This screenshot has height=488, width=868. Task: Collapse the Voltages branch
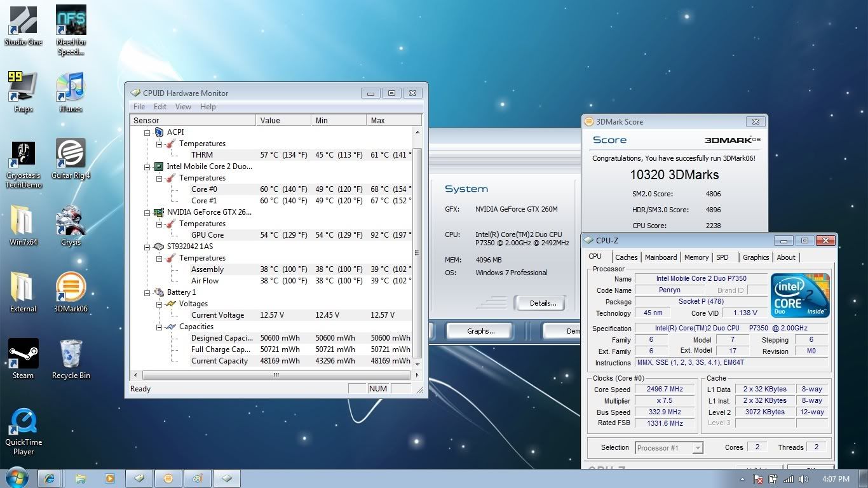tap(159, 304)
